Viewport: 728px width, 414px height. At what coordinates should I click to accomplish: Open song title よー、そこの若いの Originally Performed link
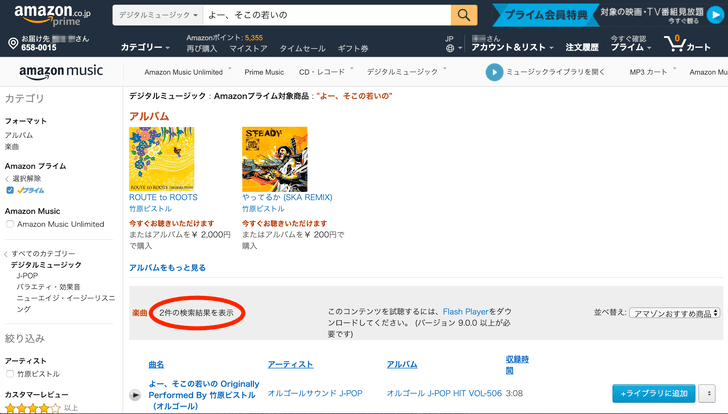203,395
